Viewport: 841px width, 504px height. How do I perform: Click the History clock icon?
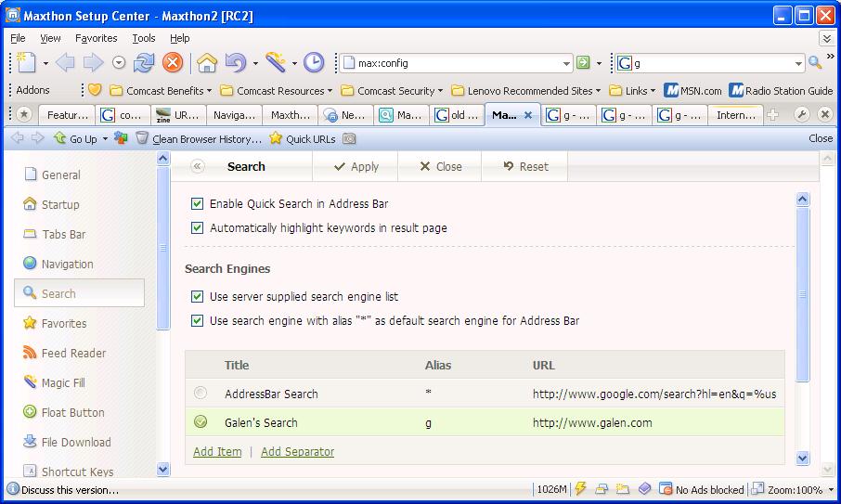point(314,63)
